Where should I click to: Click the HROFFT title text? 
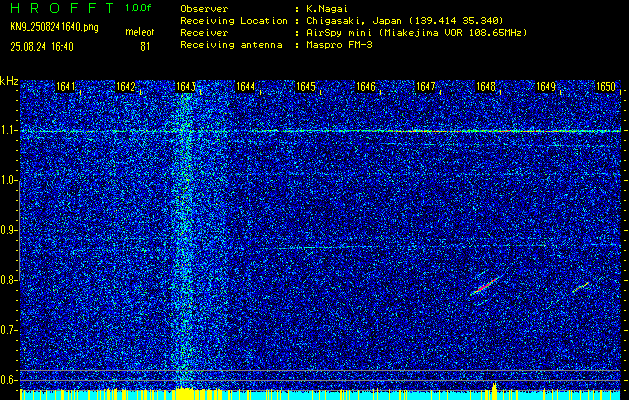click(x=63, y=8)
